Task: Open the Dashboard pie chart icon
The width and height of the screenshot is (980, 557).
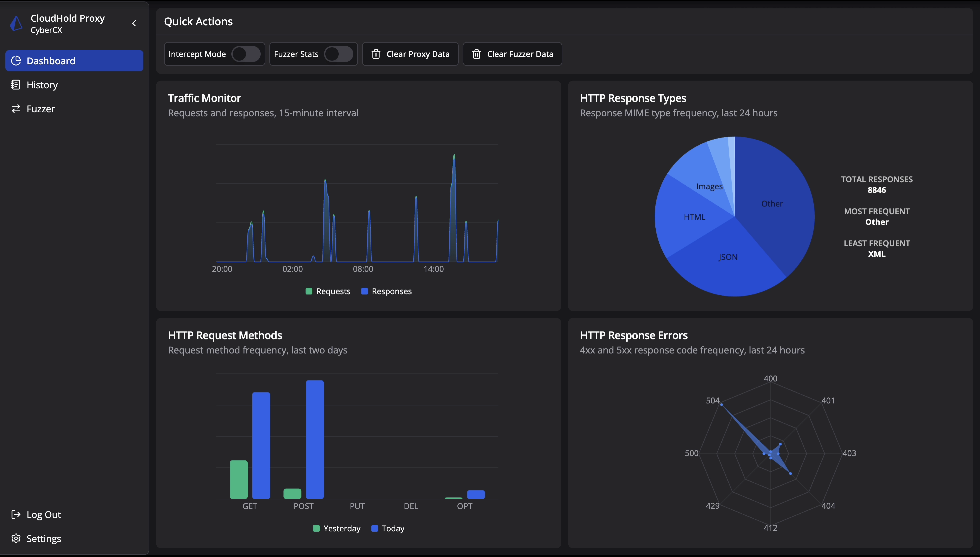Action: [16, 60]
